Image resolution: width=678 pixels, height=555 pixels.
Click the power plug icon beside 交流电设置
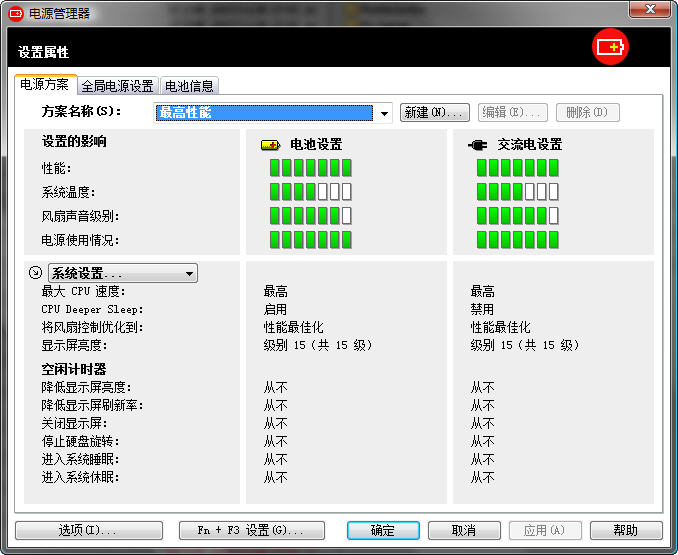(x=478, y=144)
